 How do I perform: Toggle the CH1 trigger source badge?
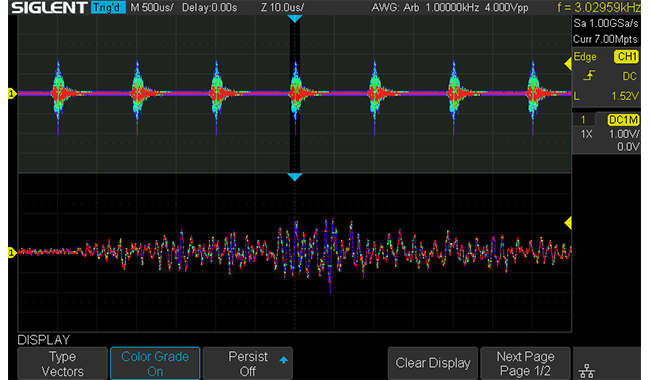coord(626,57)
